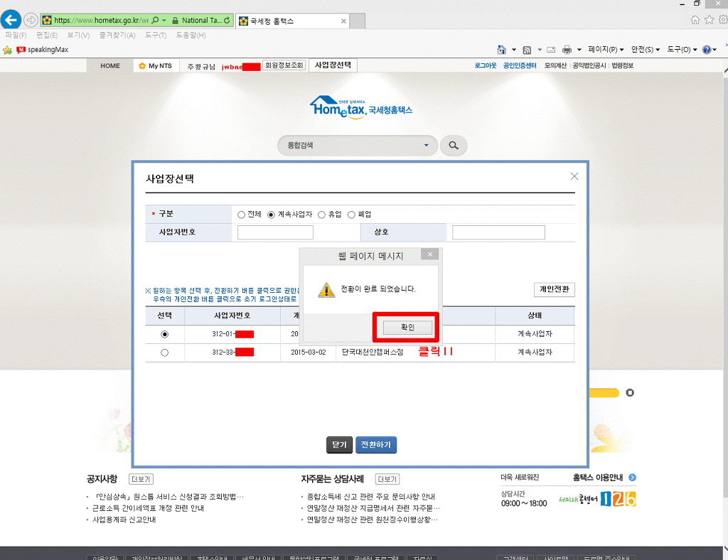Expand the Help dropdown arrow
The width and height of the screenshot is (728, 560).
tap(714, 50)
